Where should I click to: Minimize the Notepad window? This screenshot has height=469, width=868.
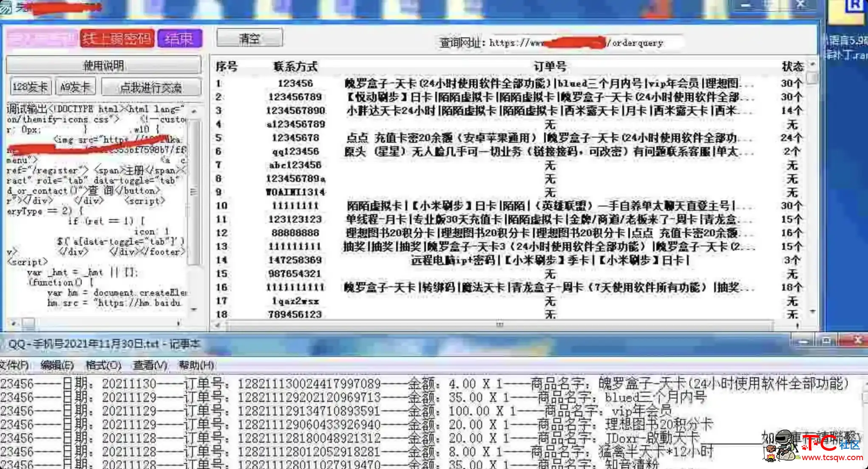tap(803, 341)
